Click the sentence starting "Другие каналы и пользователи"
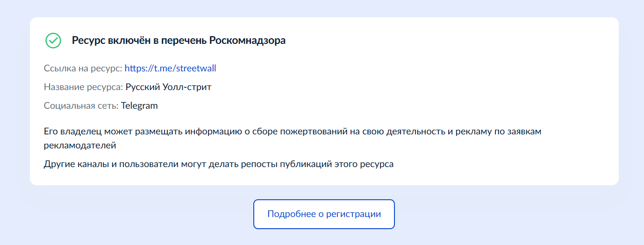Screen dimensions: 644x245 219,164
